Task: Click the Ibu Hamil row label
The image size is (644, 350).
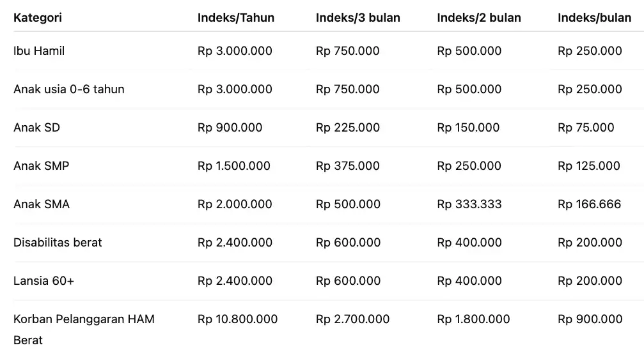Action: coord(39,51)
